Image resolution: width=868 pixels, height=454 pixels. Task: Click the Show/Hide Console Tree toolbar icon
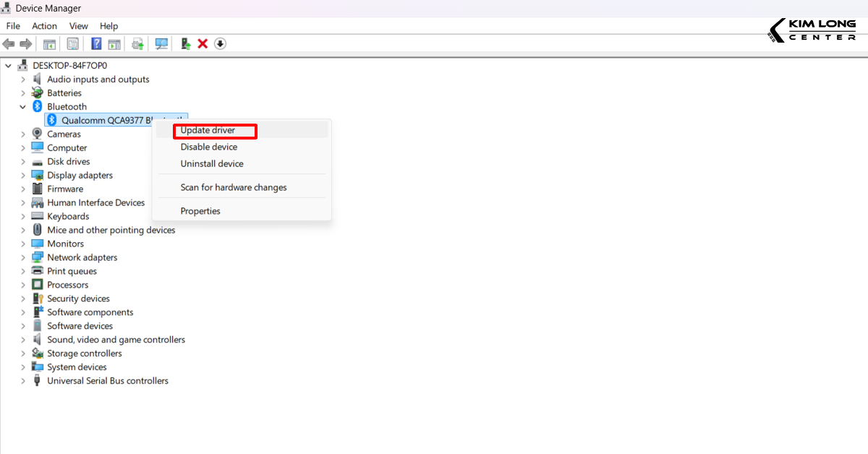49,43
